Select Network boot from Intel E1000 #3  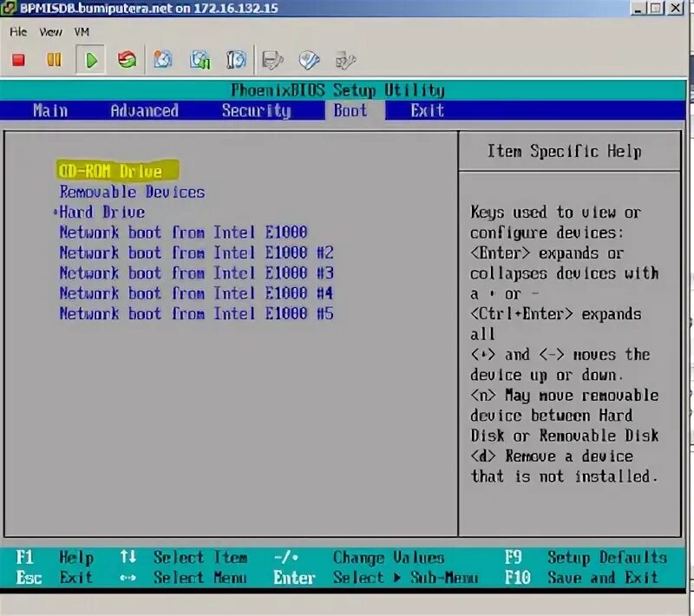tap(197, 273)
